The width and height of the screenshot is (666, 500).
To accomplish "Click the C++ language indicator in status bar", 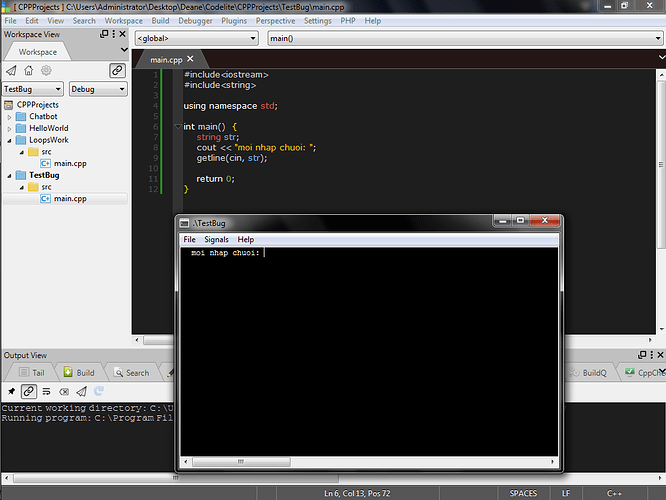I will (614, 493).
